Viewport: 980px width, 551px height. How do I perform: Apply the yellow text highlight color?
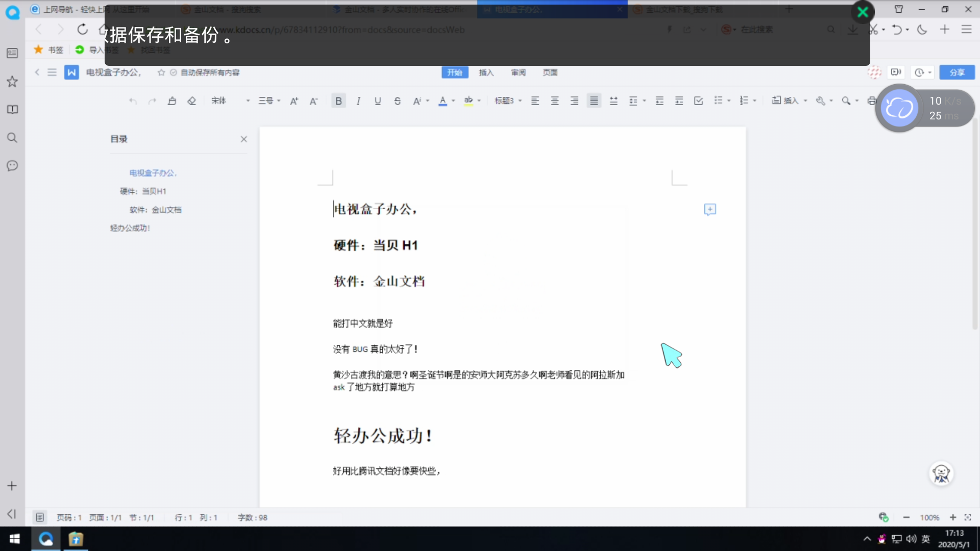tap(468, 101)
